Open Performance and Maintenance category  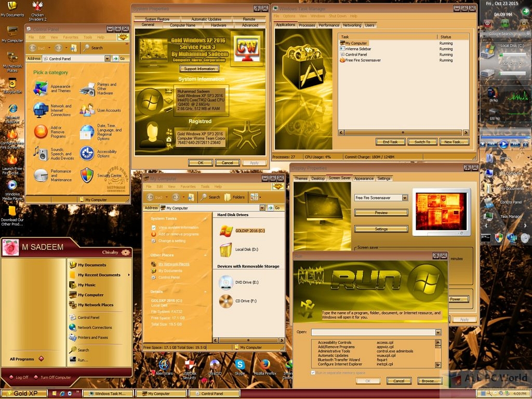tap(41, 176)
